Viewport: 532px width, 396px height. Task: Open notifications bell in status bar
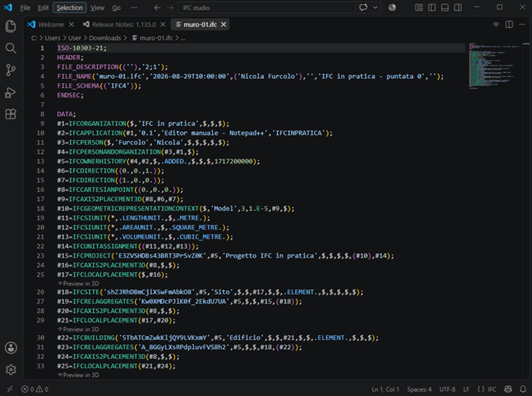tap(523, 389)
